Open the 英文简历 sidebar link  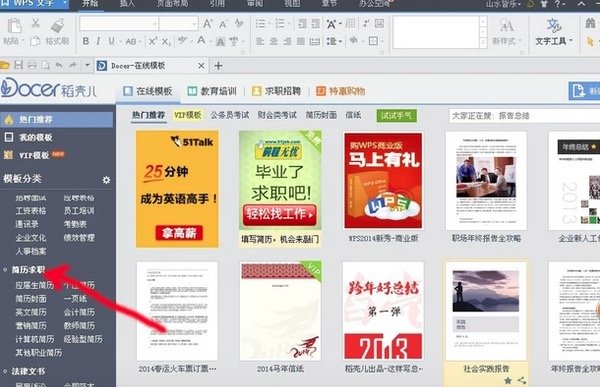(31, 312)
